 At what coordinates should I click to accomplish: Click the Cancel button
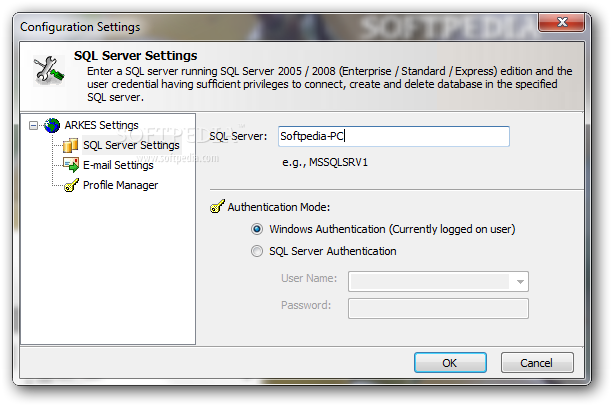[x=537, y=363]
